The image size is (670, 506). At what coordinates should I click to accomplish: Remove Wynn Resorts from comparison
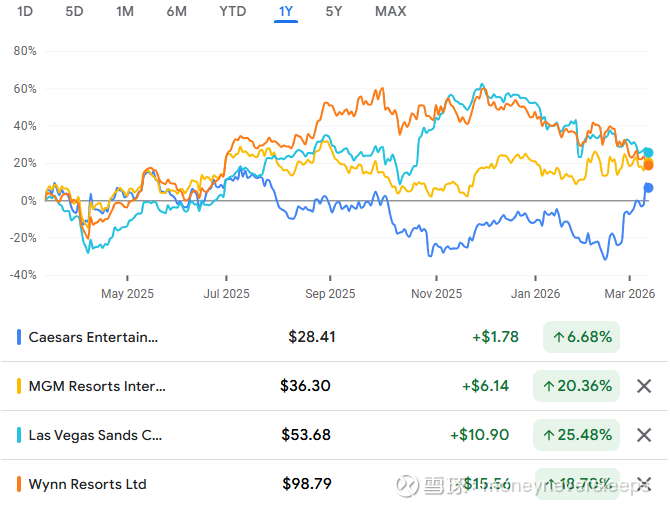[x=644, y=484]
